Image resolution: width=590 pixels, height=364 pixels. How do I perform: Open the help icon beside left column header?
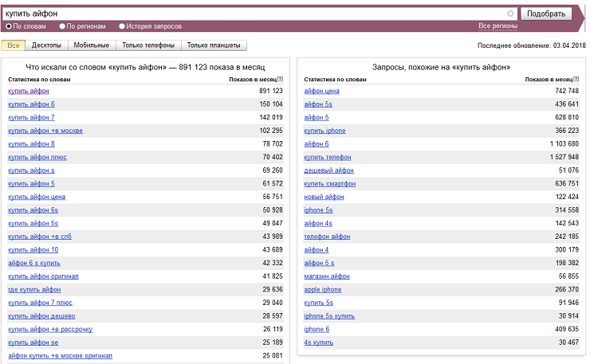tap(281, 80)
